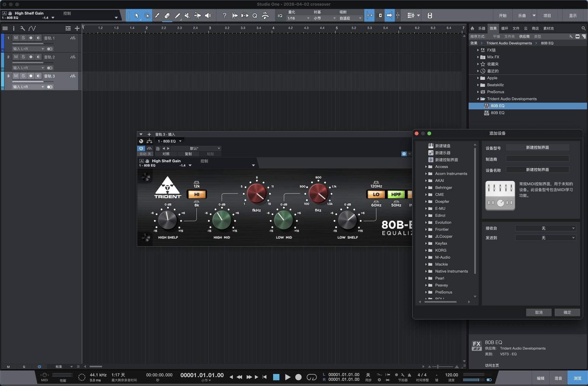Collapse the Trident Audio Developments folder
Screen dimensions: 588x386
[478, 99]
